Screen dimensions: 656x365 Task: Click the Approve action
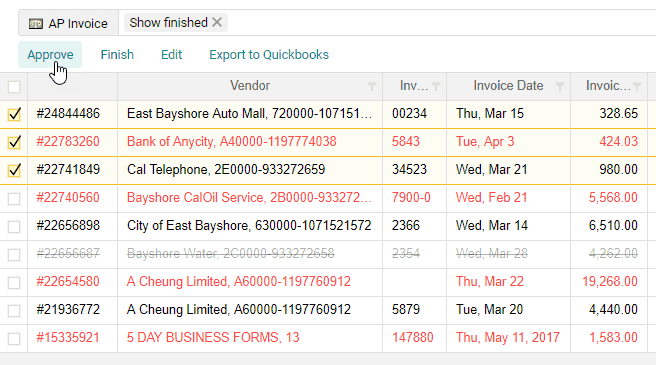50,54
